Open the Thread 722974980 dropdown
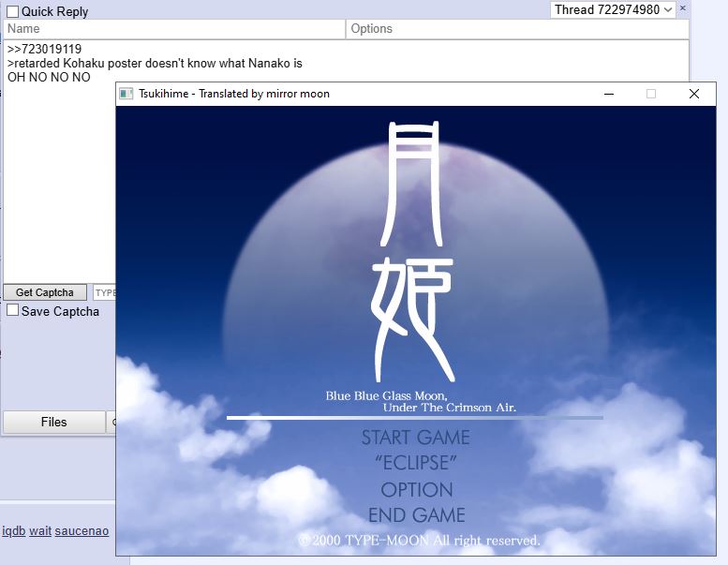Screen dimensions: 728x565 (x=613, y=9)
